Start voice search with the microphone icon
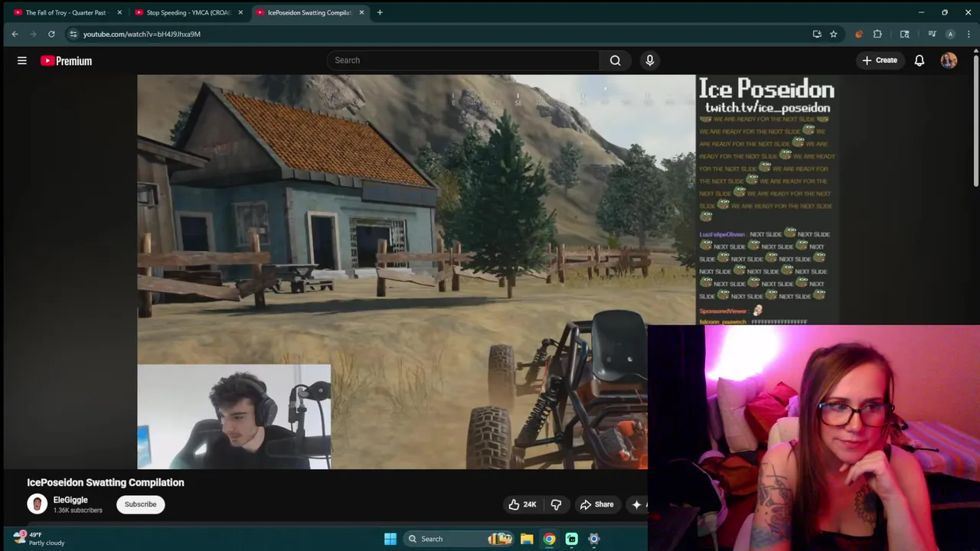Screen dimensions: 980x551 coord(650,60)
